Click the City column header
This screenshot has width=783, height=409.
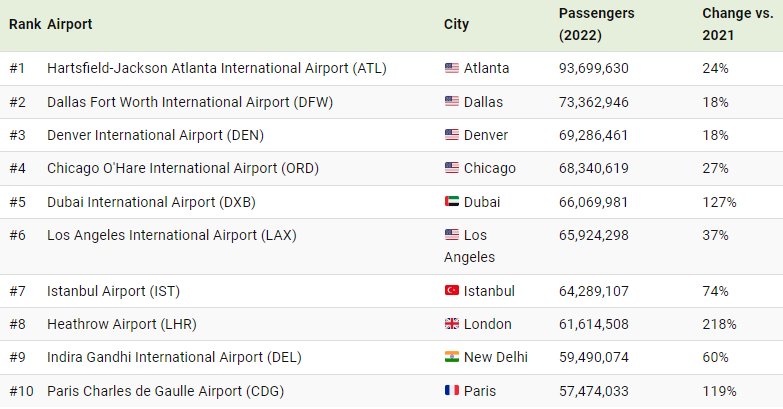(x=456, y=23)
